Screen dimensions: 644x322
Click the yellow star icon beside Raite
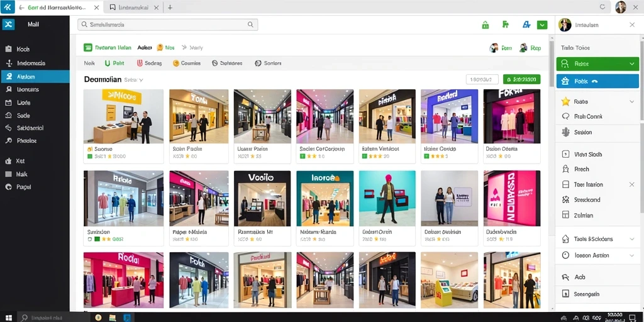565,101
